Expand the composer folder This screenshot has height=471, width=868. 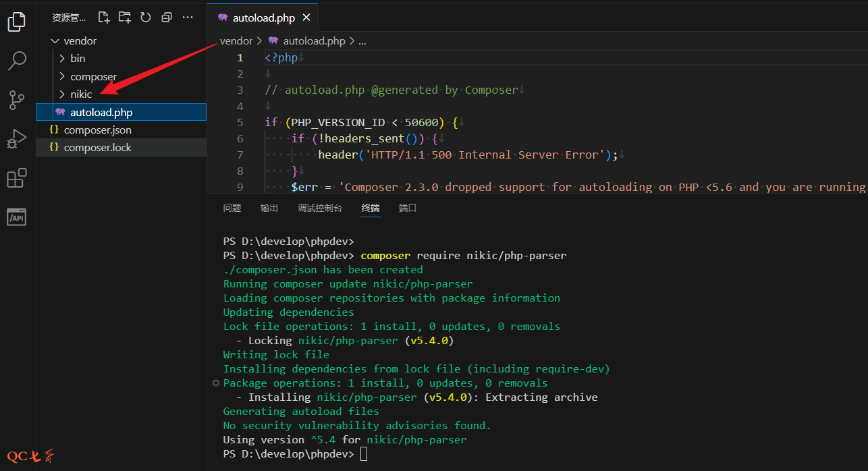point(93,76)
